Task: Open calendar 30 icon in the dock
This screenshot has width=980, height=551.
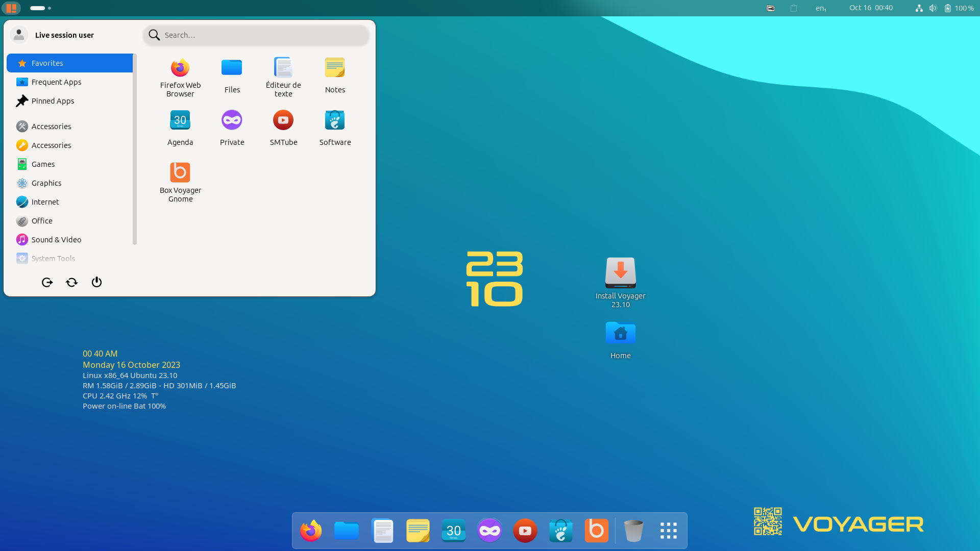Action: 454,531
